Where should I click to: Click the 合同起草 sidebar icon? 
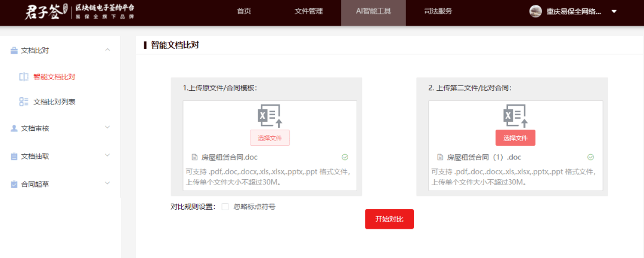click(14, 185)
